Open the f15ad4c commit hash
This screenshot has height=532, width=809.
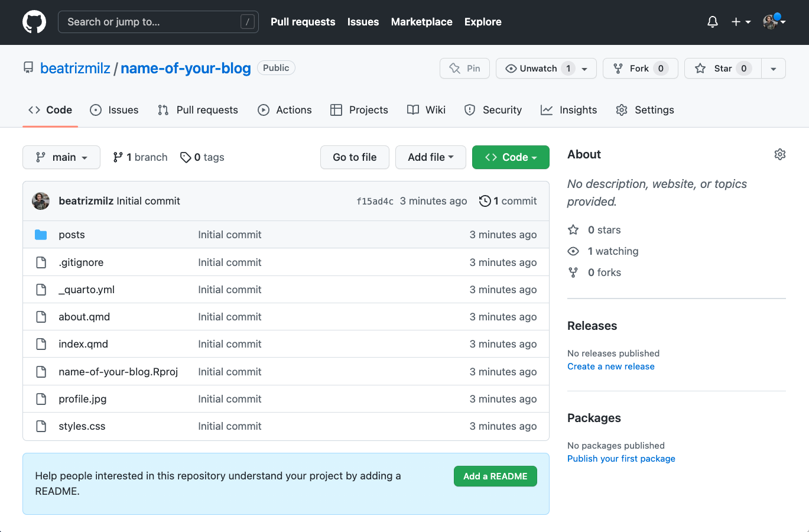click(x=375, y=202)
